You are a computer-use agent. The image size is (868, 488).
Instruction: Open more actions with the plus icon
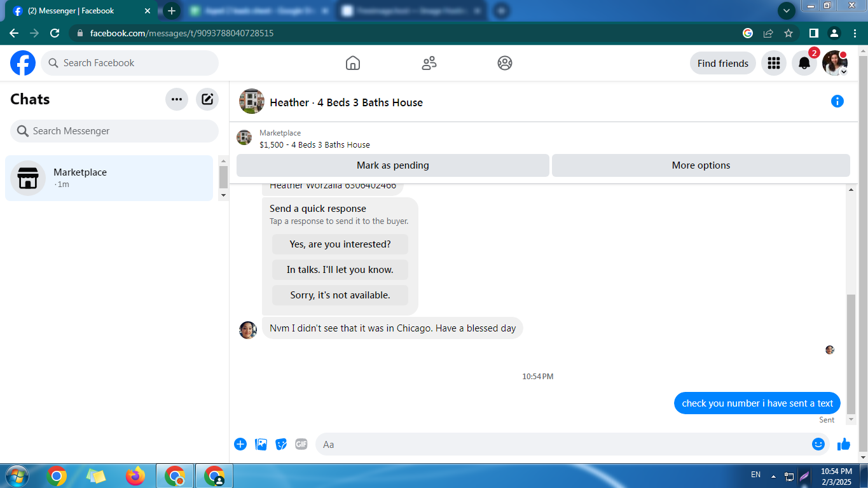tap(240, 444)
